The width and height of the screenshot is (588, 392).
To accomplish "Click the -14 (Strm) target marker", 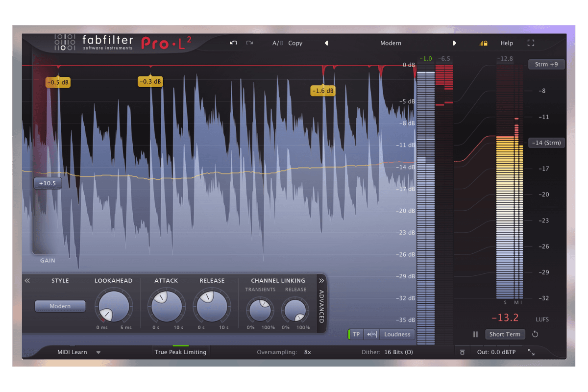I will [546, 143].
